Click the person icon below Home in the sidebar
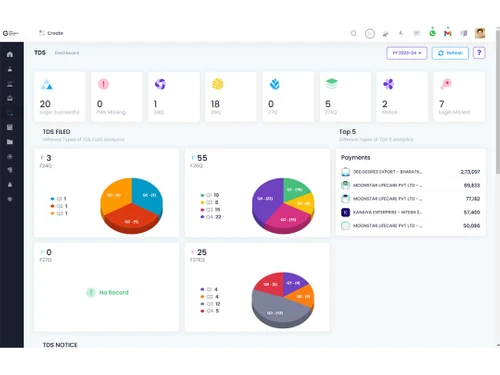The width and height of the screenshot is (500, 375). pos(10,69)
